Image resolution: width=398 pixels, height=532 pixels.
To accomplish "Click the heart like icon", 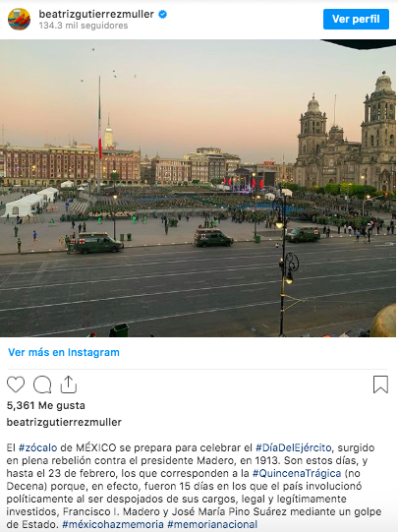I will pos(16,384).
